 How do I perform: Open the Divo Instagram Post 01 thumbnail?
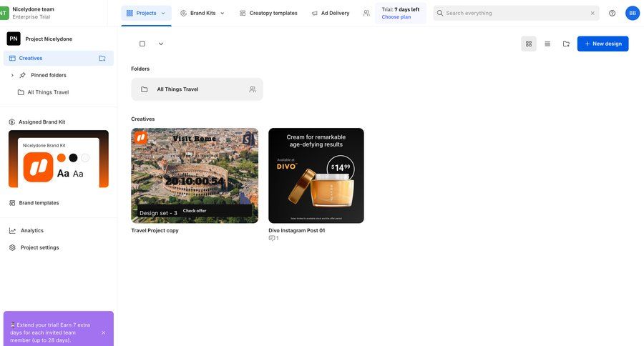click(x=316, y=176)
